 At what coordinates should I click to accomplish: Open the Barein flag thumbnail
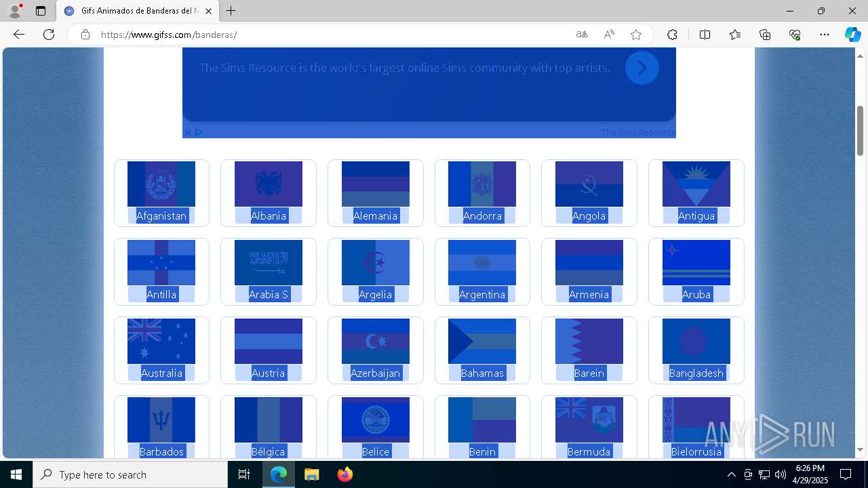[589, 341]
